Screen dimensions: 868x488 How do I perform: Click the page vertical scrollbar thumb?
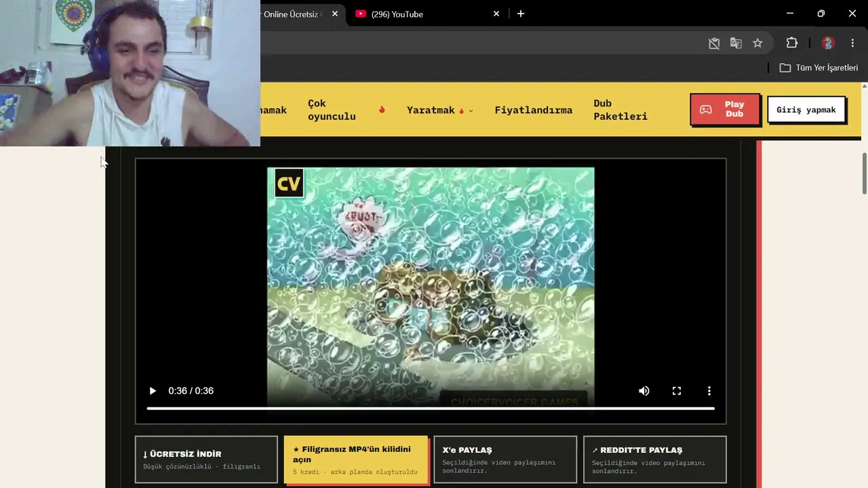coord(864,174)
